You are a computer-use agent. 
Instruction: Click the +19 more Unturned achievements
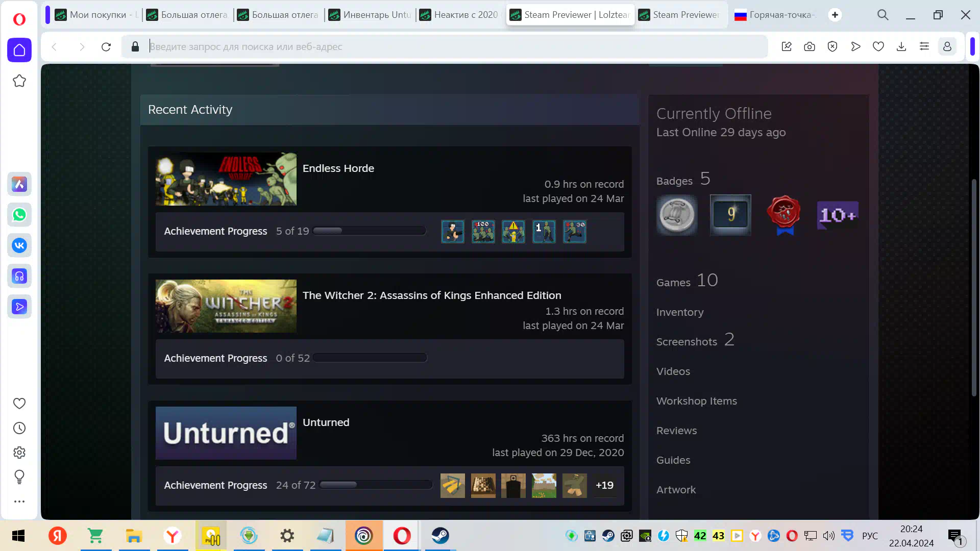[x=605, y=485]
